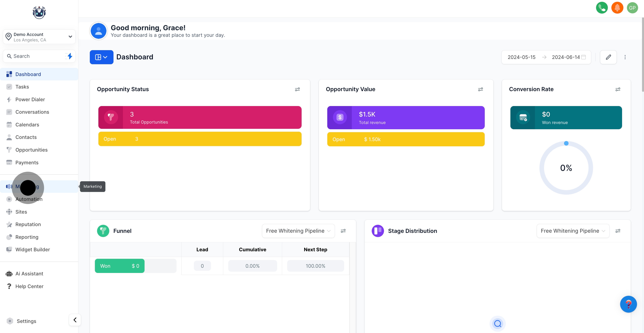The image size is (644, 333).
Task: Click the blue floating help button
Action: click(x=628, y=304)
